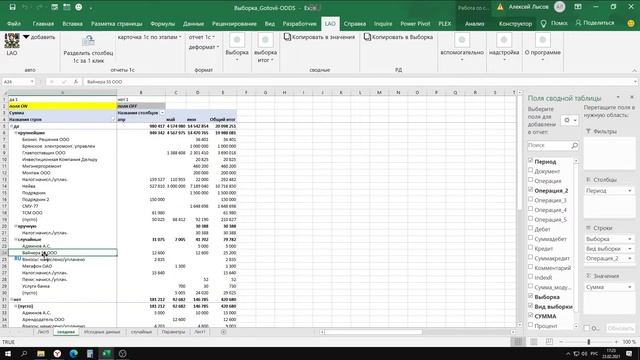Screen dimensions: 640x360
Task: Toggle the Вид выборки field checkbox
Action: coord(530,306)
